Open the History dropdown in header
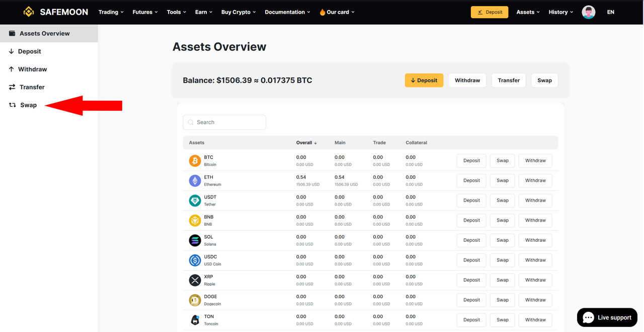This screenshot has height=332, width=644. (560, 12)
